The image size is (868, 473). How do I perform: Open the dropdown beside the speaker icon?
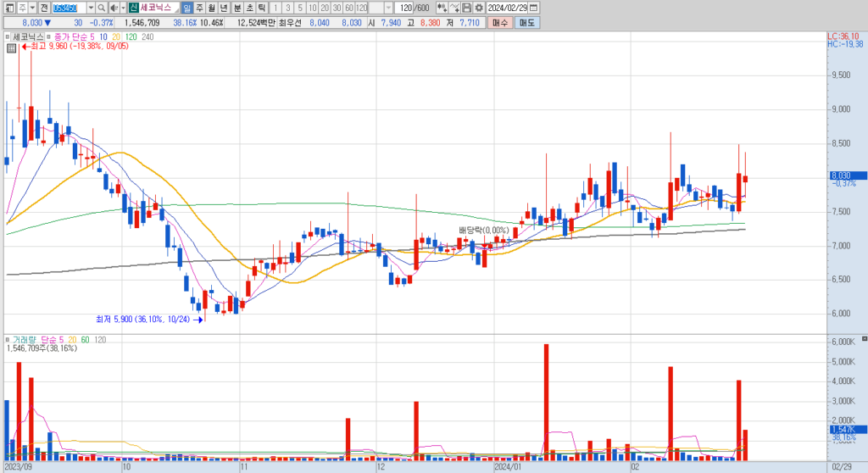tap(123, 8)
